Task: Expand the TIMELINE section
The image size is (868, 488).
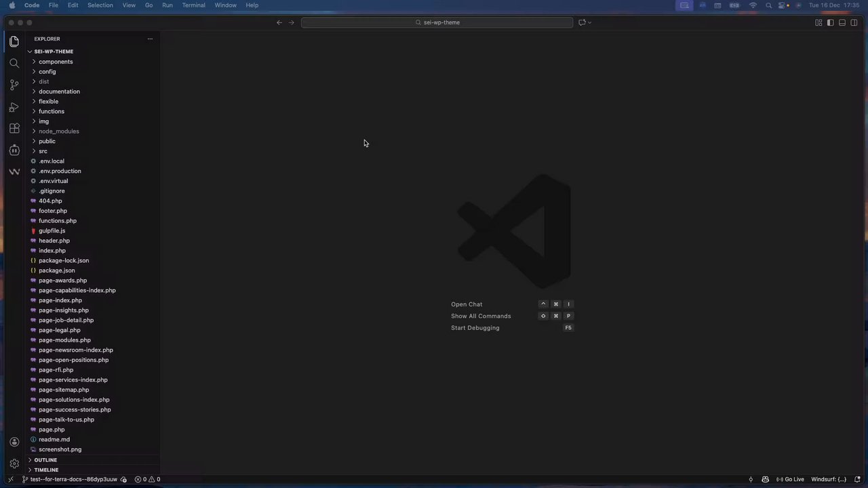Action: pyautogui.click(x=94, y=470)
